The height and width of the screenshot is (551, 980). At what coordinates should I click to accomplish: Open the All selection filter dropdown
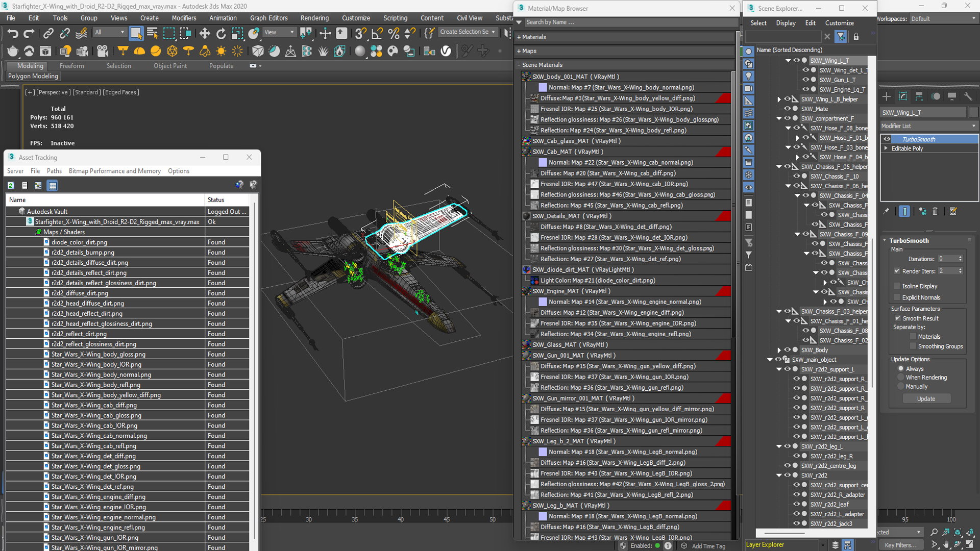[x=110, y=32]
